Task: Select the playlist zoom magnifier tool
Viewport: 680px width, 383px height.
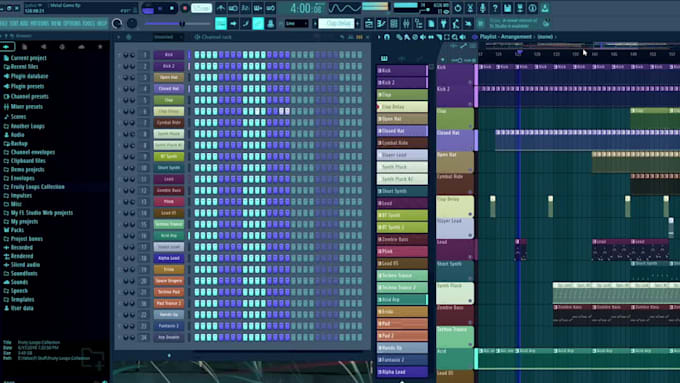Action: pyautogui.click(x=454, y=37)
